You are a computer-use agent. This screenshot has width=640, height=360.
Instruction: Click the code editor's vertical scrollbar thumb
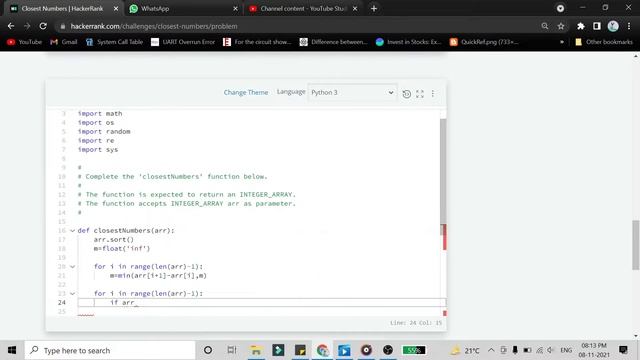tap(443, 171)
